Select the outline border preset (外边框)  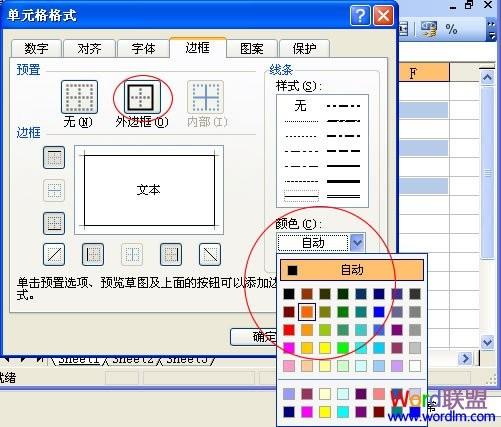[143, 97]
